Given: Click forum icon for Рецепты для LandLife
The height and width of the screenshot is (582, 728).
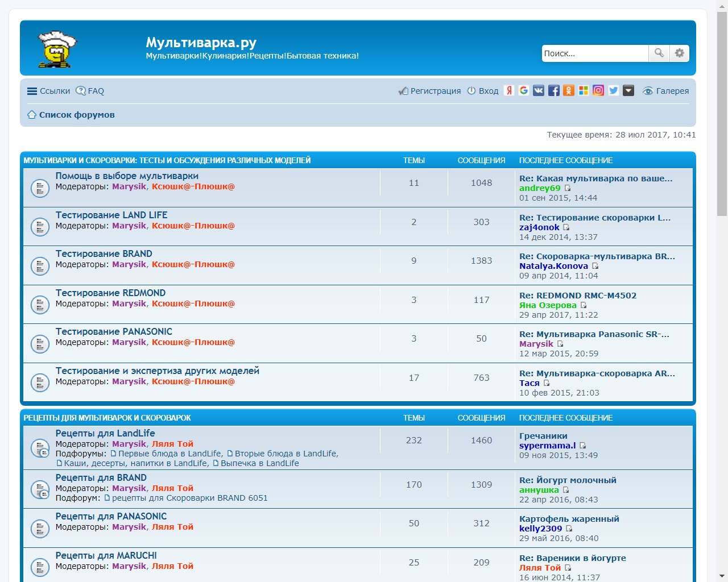Looking at the screenshot, I should (40, 448).
